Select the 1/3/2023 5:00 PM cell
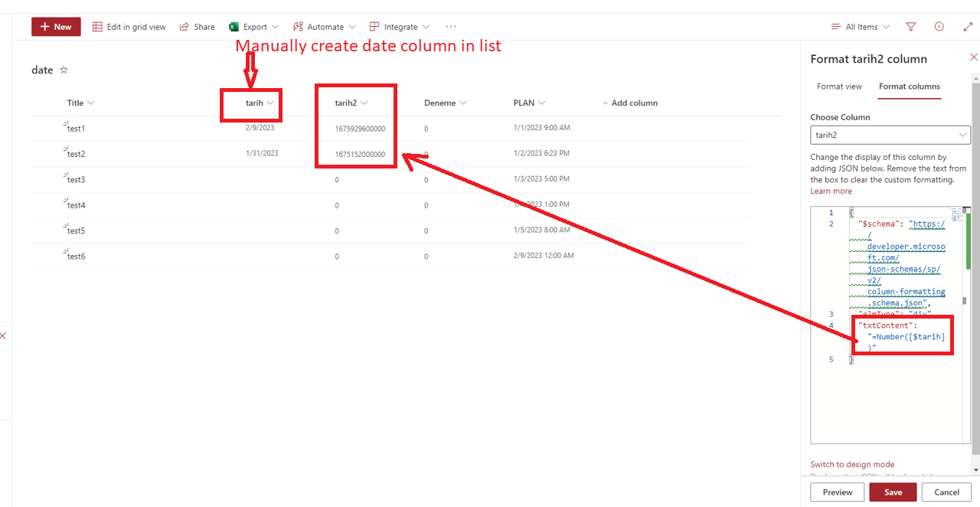Screen dimensions: 980x507 click(x=541, y=179)
